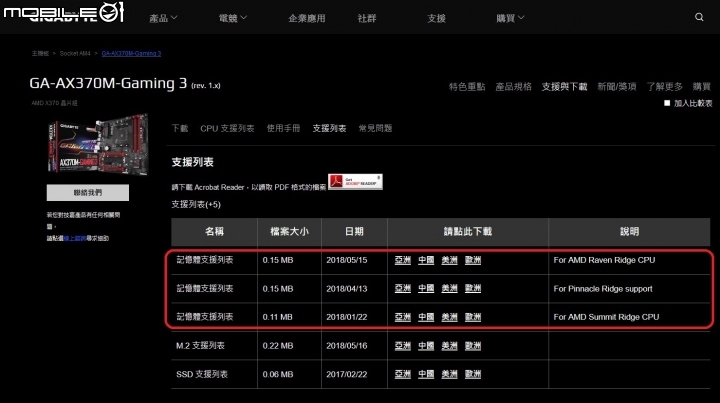This screenshot has width=720, height=403.
Task: Switch to the 產品規格 section
Action: point(513,86)
